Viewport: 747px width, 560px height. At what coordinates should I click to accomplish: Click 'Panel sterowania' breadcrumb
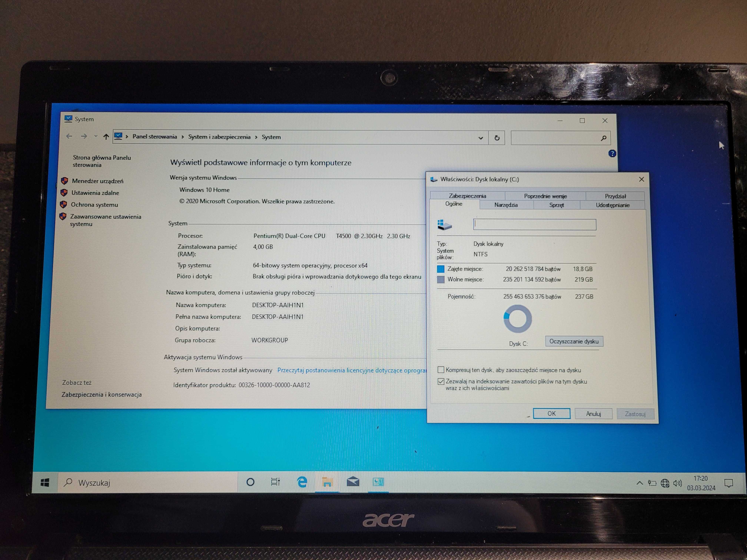tap(155, 136)
